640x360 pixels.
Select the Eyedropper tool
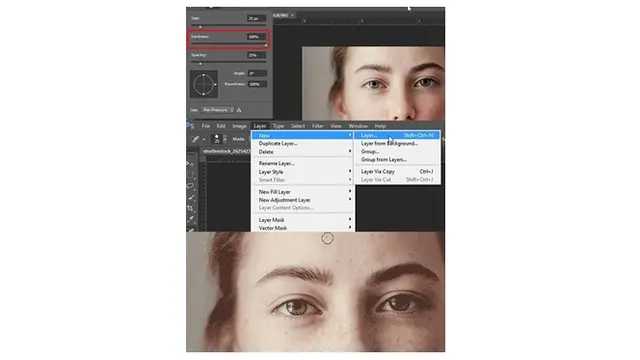point(191,219)
